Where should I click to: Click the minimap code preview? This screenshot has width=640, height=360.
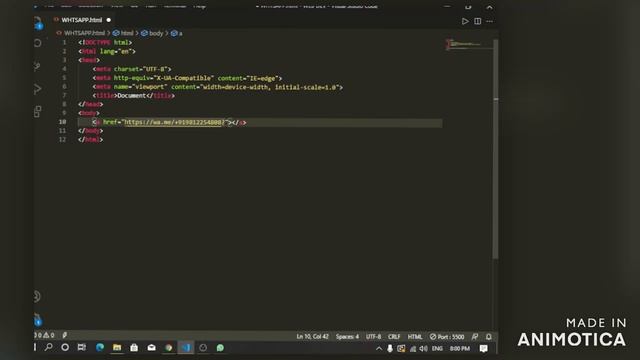[x=469, y=44]
